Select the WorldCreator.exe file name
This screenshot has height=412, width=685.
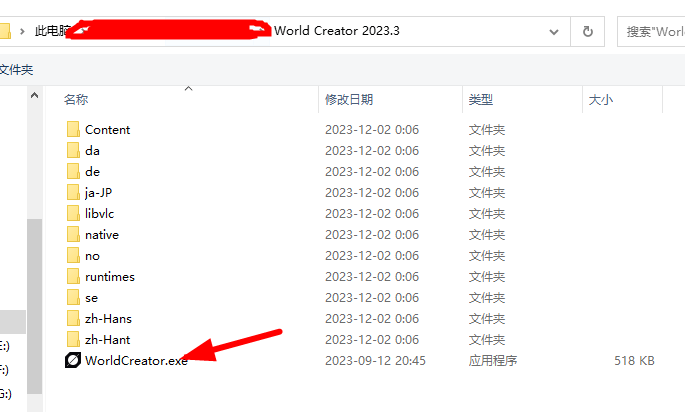coord(136,360)
